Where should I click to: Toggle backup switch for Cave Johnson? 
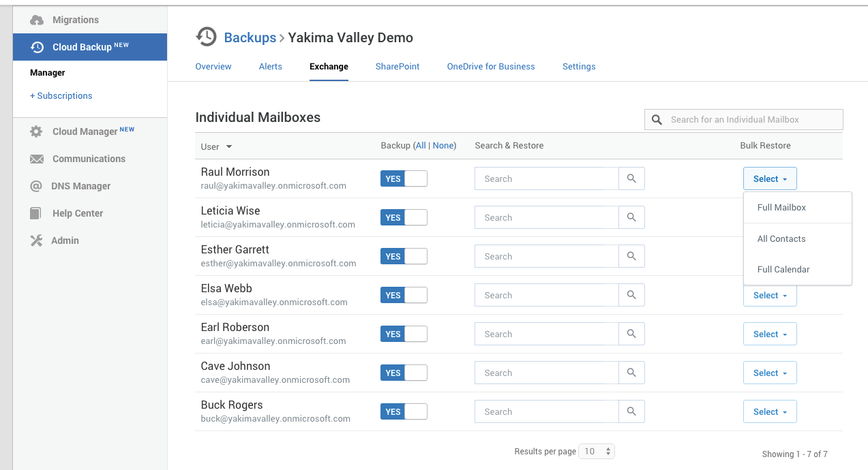coord(404,373)
